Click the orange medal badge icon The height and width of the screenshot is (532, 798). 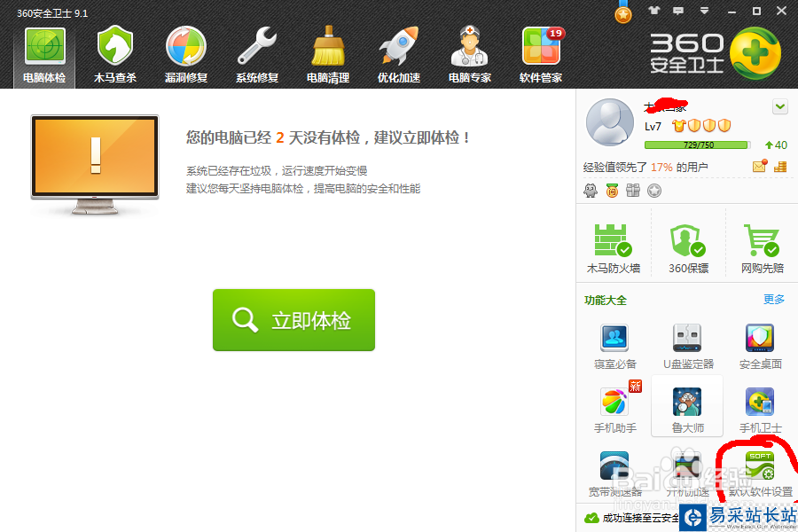click(x=612, y=191)
